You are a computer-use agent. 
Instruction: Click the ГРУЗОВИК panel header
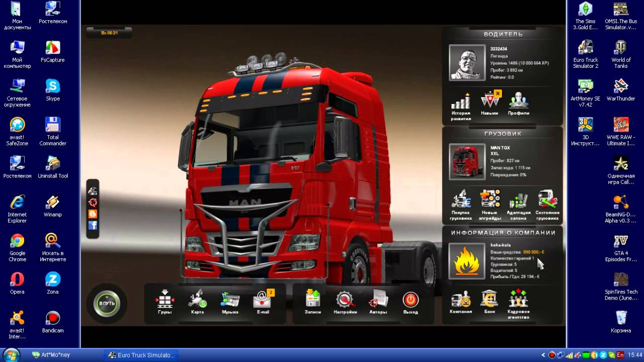pyautogui.click(x=503, y=134)
